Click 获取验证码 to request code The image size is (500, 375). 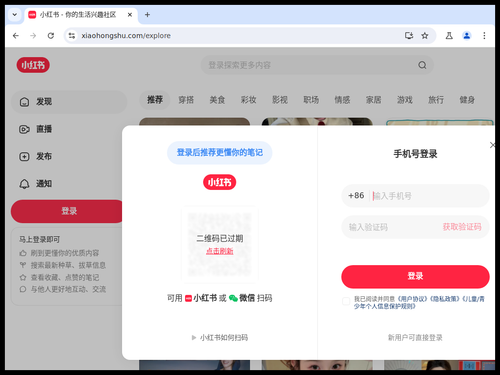(462, 227)
